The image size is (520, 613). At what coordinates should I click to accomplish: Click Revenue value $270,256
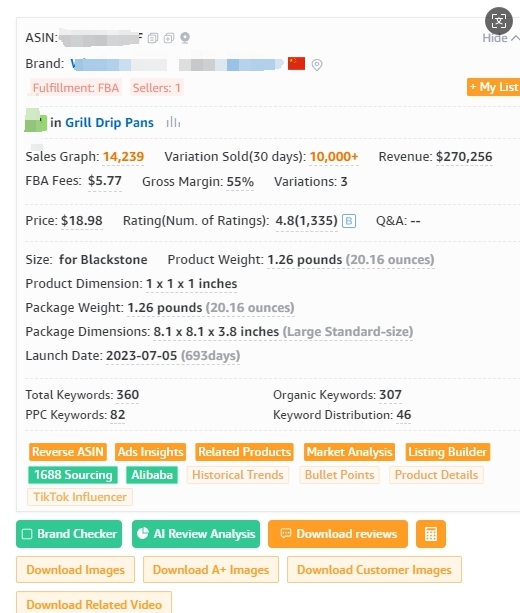click(464, 157)
